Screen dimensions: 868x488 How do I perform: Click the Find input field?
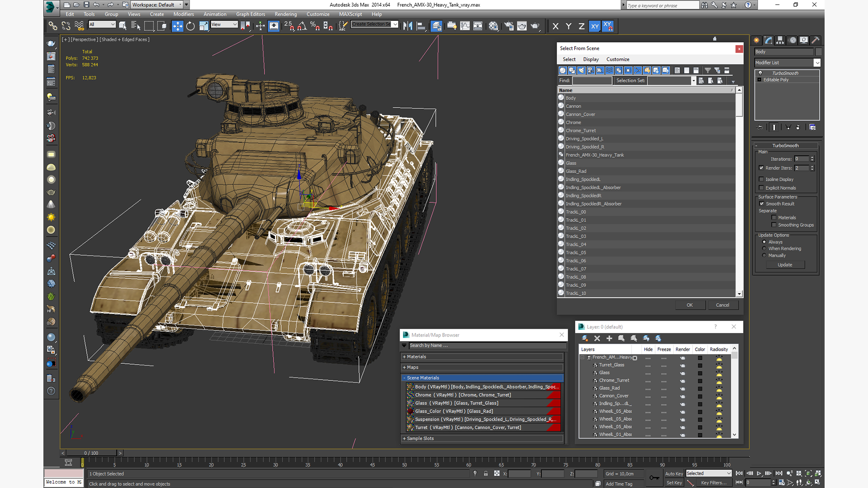592,81
